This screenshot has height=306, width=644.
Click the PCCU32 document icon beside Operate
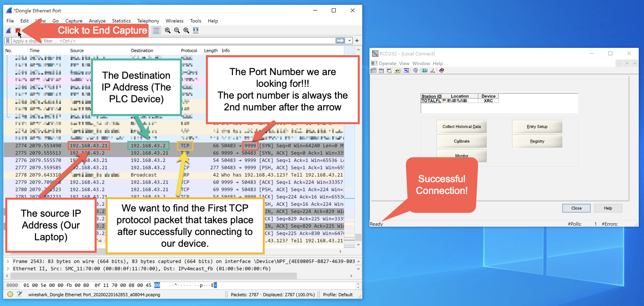coord(374,63)
